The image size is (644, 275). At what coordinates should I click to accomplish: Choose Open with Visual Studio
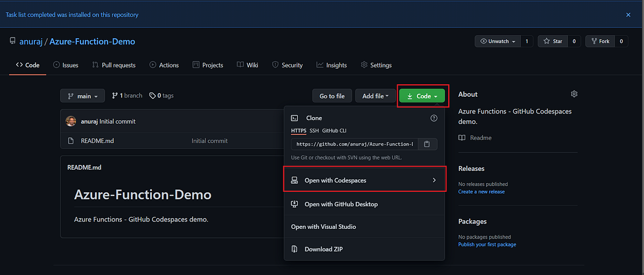click(x=364, y=227)
